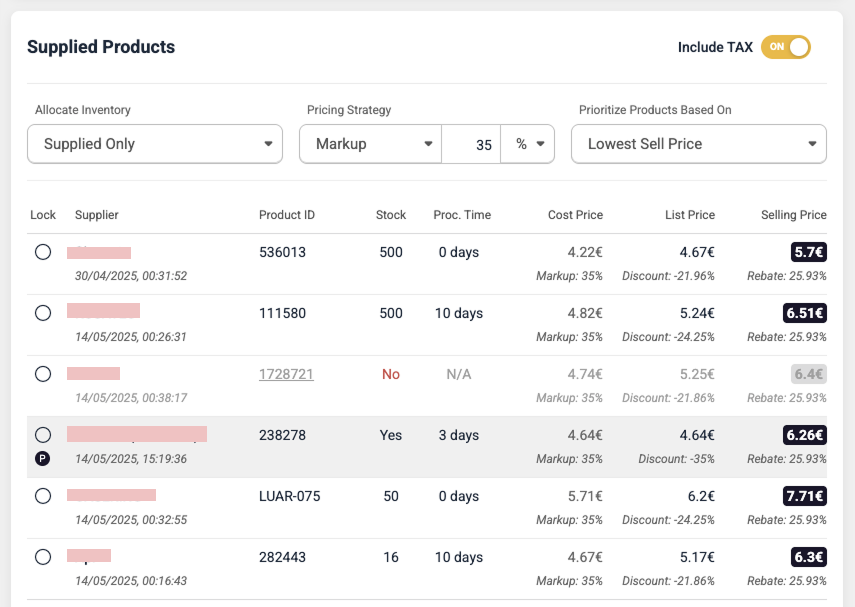
Task: Click the Supplied Products title heading
Action: click(100, 47)
